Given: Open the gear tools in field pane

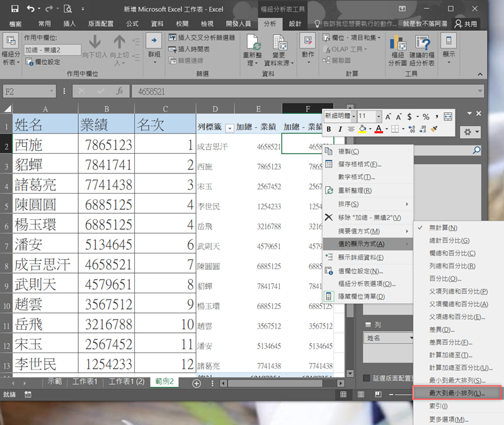Looking at the screenshot, I should click(x=469, y=132).
